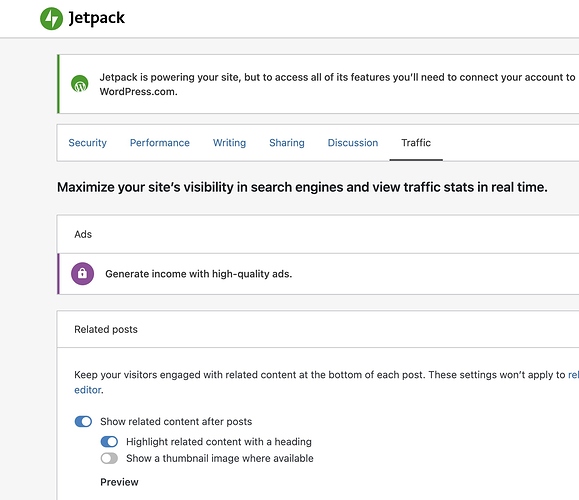Click the purple lock icon beside ads

point(82,274)
